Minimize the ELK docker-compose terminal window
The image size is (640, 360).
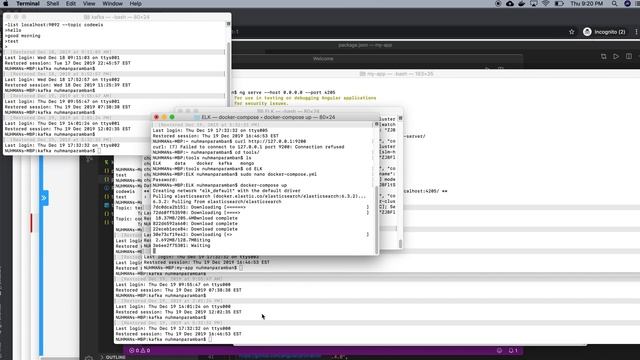click(x=164, y=117)
